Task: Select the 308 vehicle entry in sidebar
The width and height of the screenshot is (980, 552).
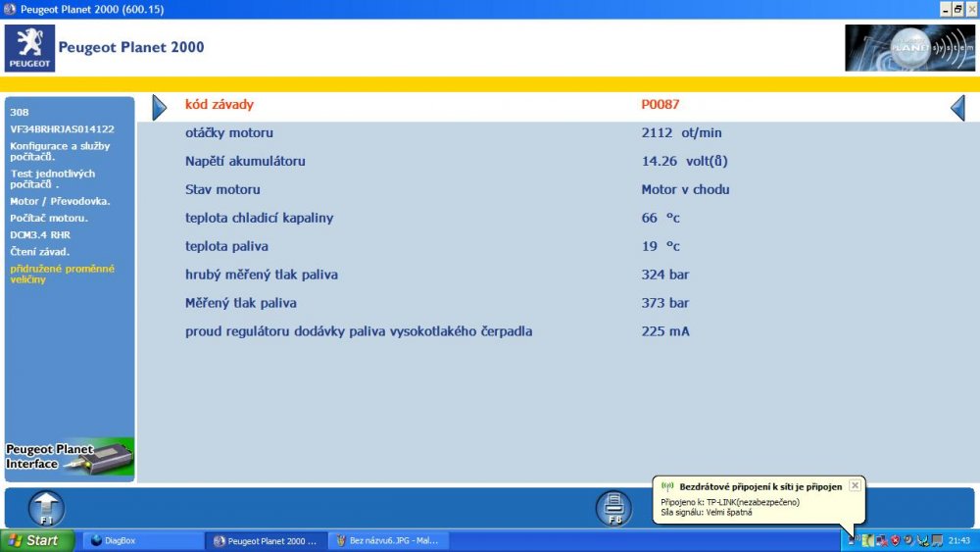Action: 20,113
